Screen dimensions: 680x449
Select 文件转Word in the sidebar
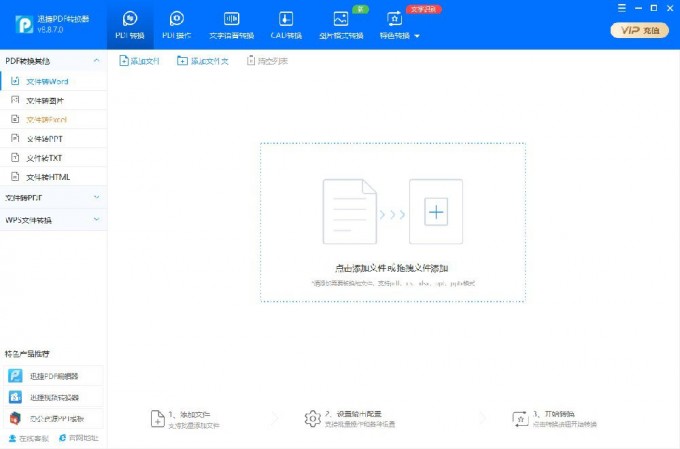pyautogui.click(x=47, y=81)
